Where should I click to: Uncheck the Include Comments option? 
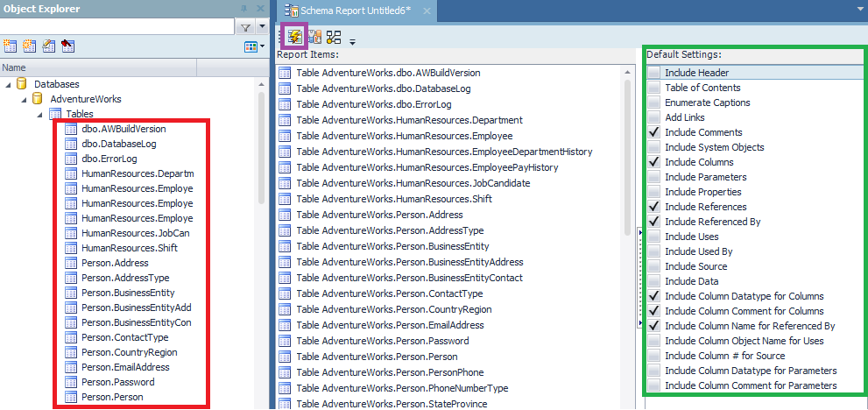pos(653,132)
